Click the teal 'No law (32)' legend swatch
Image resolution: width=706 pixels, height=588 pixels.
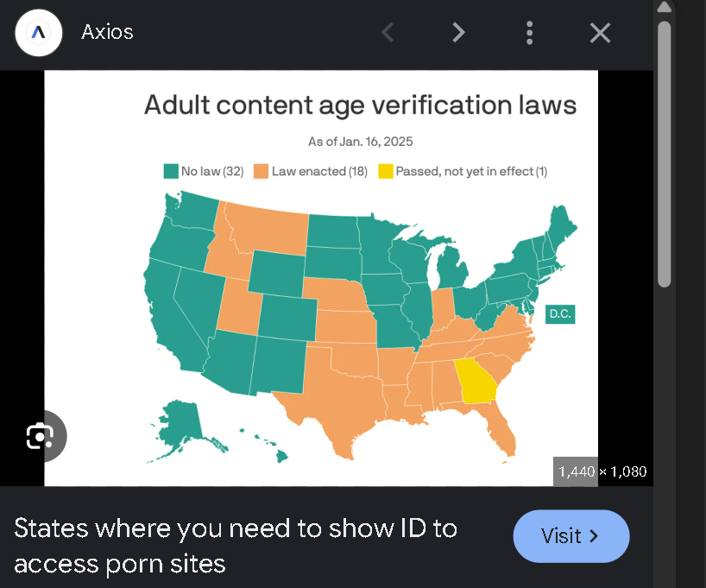171,172
